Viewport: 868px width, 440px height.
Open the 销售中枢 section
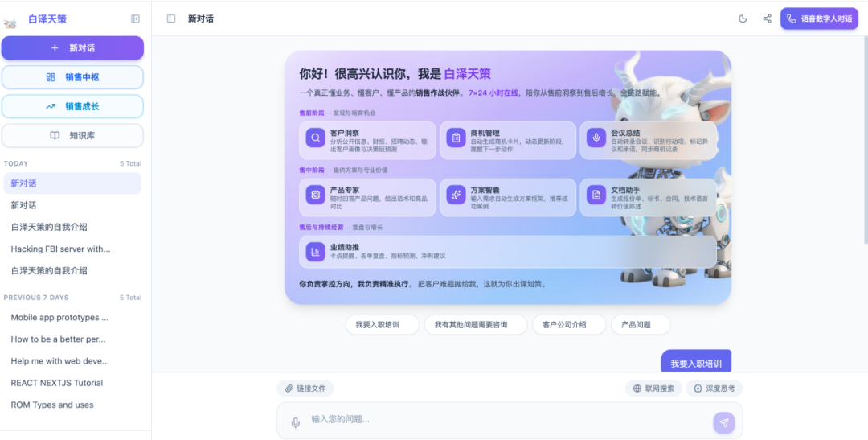coord(72,77)
